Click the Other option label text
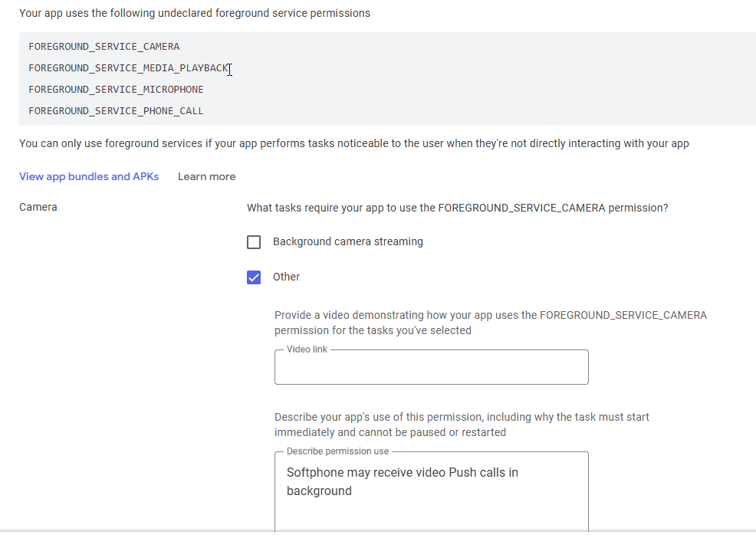Image resolution: width=756 pixels, height=538 pixels. tap(287, 277)
